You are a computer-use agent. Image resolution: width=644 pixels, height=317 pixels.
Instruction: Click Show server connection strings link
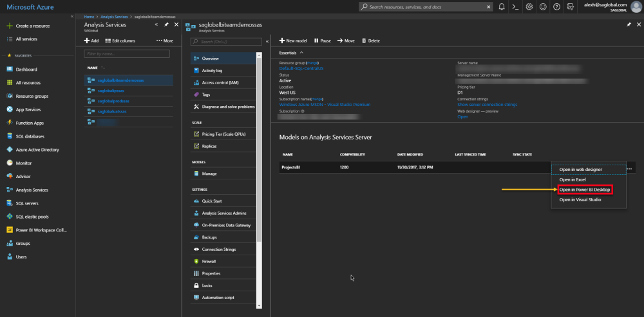487,105
